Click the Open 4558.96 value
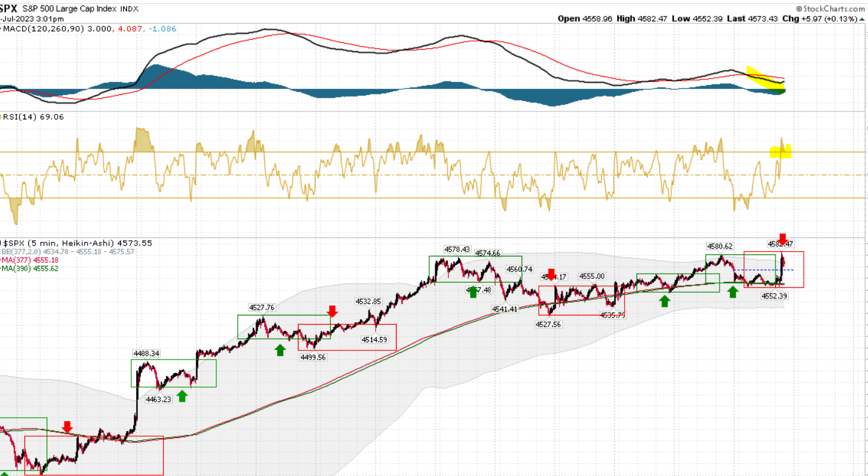Screen dimensions: 868x476 [x=585, y=18]
